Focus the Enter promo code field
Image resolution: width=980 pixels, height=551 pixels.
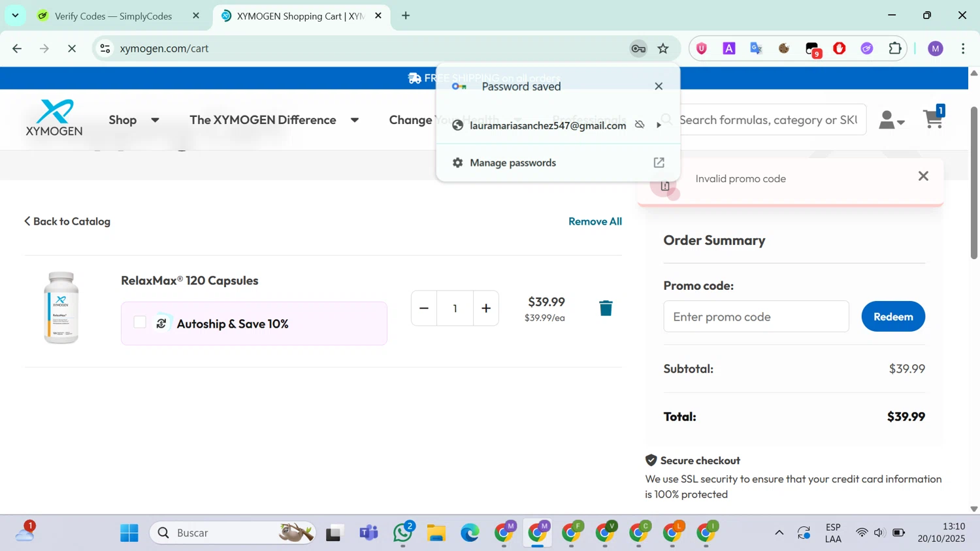point(756,317)
